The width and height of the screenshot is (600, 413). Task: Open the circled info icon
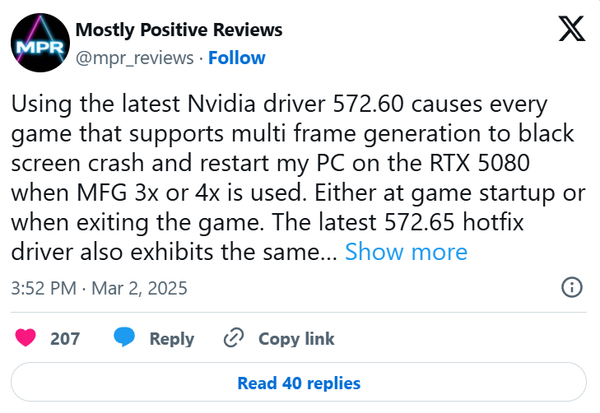click(x=572, y=287)
